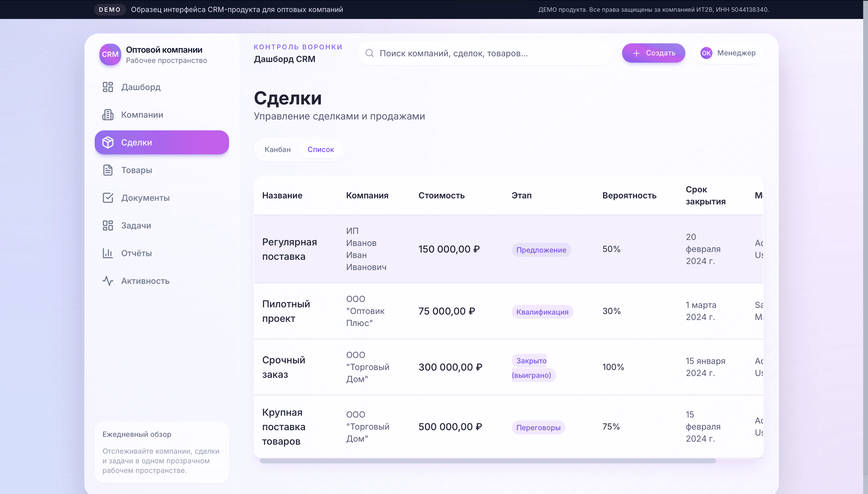Screen dimensions: 868x494
Task: Click the Dashboard grid icon in sidebar
Action: 108,87
